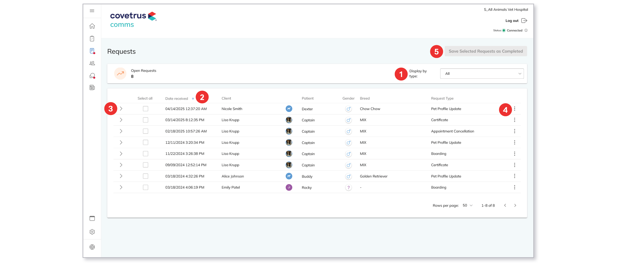This screenshot has height=264, width=644.
Task: Open the Display by type dropdown
Action: tap(482, 74)
